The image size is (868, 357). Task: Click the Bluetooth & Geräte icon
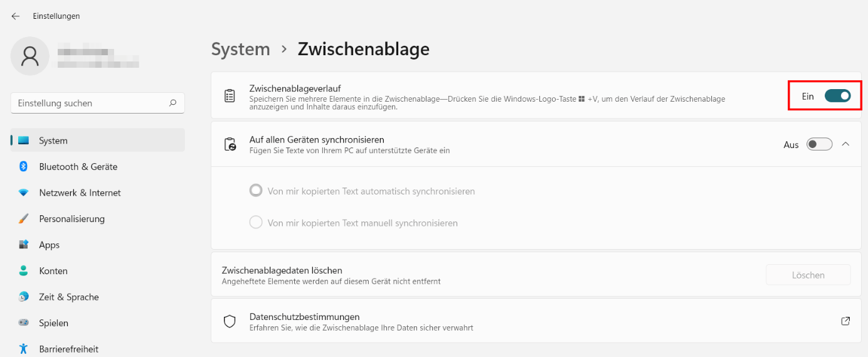coord(24,166)
